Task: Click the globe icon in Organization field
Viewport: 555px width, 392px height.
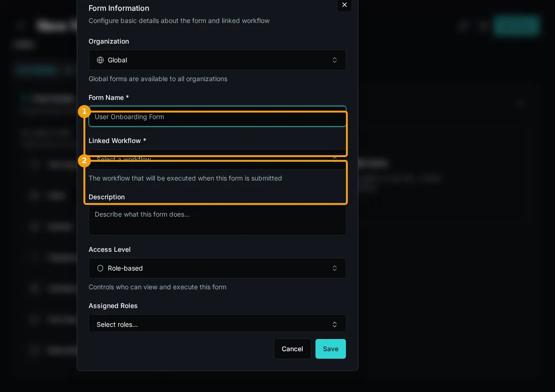Action: [x=100, y=60]
